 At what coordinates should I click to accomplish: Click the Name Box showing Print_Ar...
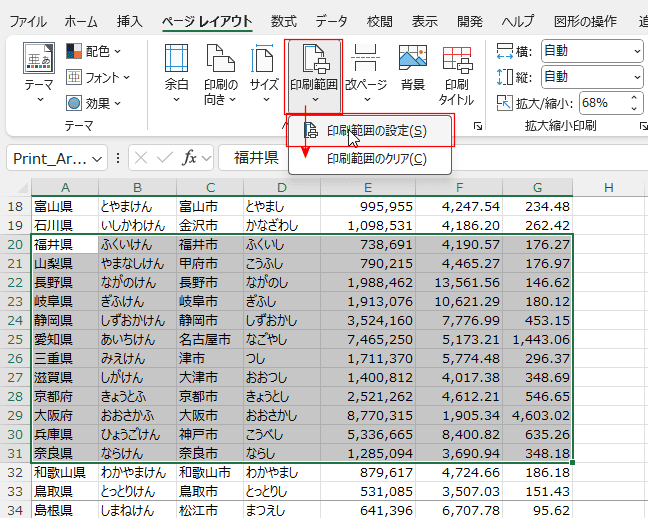(50, 158)
